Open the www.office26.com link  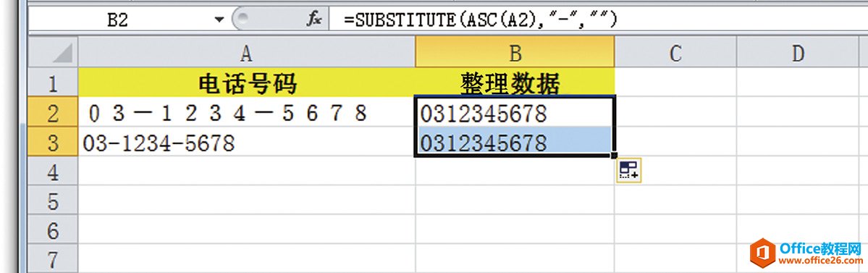point(819,260)
